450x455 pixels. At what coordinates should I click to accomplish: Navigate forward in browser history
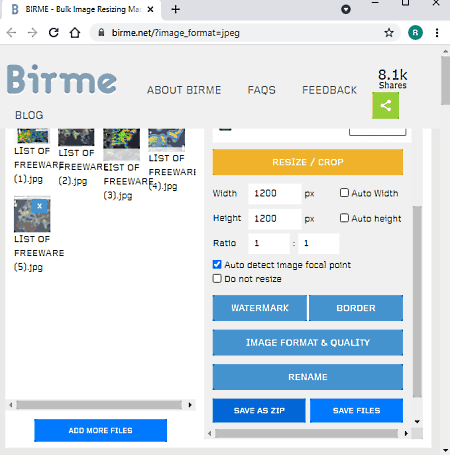pyautogui.click(x=32, y=33)
